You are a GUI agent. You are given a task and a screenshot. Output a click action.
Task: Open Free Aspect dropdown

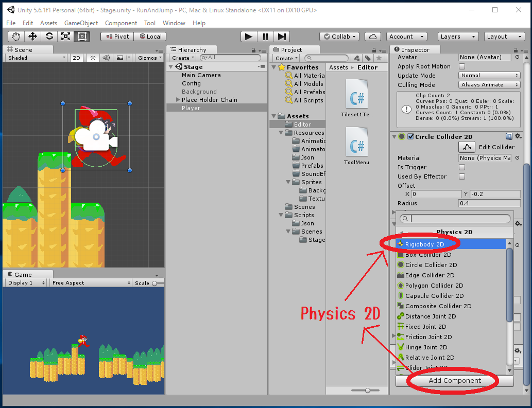click(91, 282)
